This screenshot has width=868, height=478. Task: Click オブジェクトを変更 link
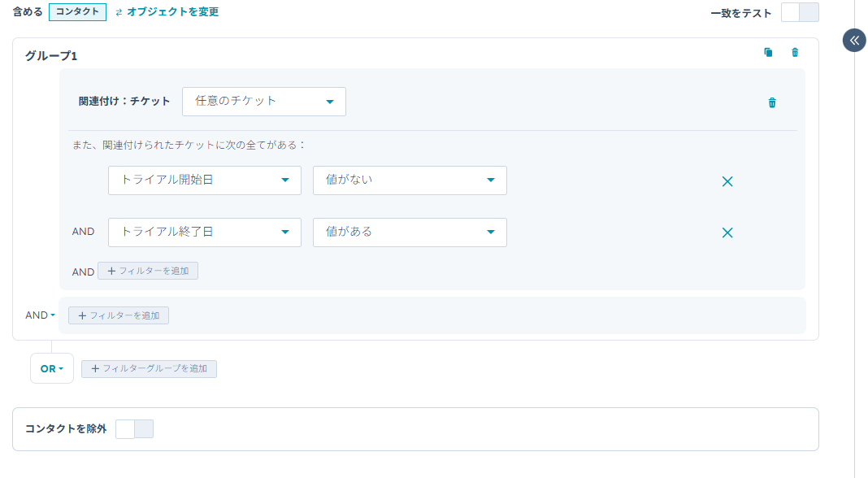tap(173, 11)
